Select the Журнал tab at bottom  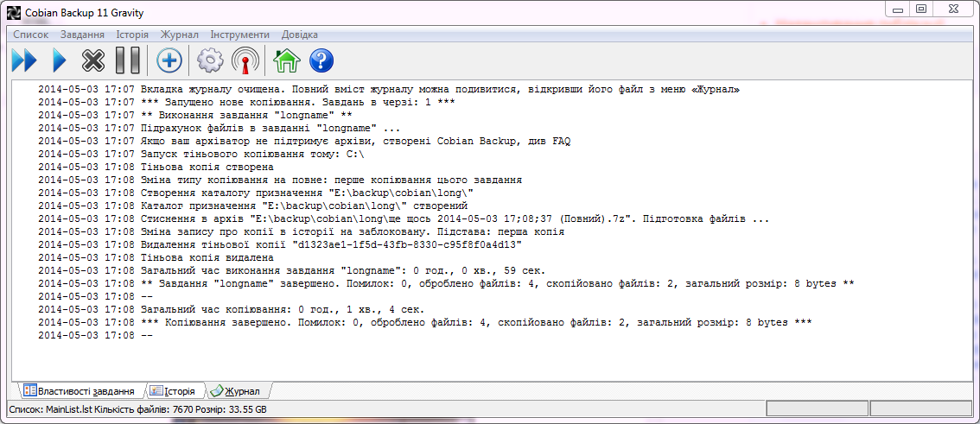235,391
